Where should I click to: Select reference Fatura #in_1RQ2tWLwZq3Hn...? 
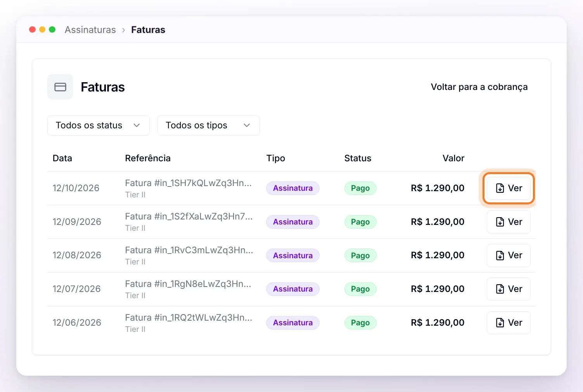point(189,318)
